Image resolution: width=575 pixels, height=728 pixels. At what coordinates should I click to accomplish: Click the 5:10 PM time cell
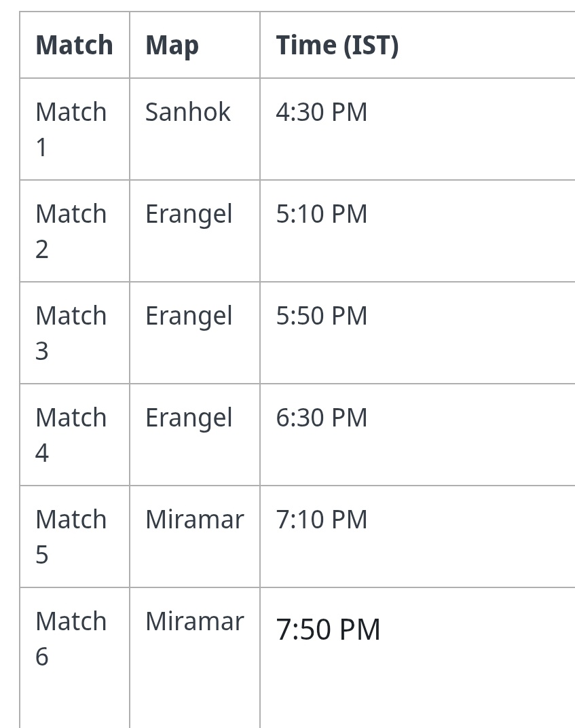pyautogui.click(x=321, y=214)
